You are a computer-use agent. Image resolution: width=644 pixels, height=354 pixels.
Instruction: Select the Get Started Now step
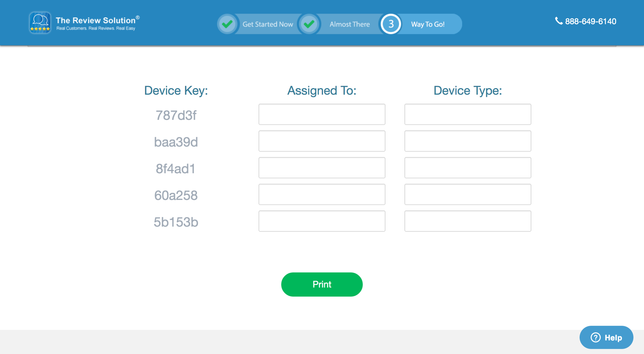(268, 24)
